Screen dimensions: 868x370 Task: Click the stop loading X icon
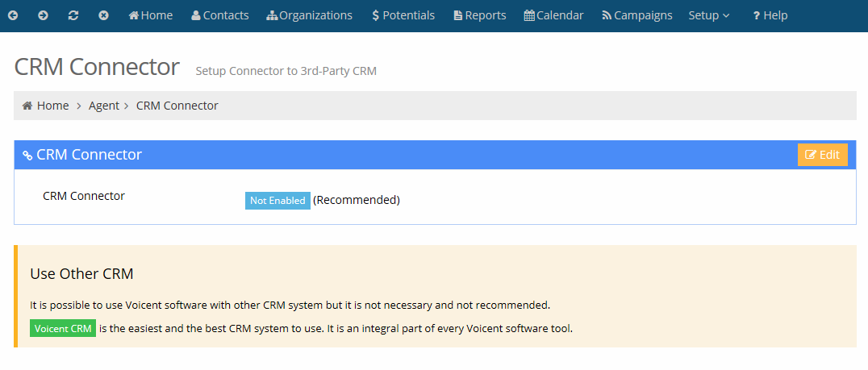[103, 15]
